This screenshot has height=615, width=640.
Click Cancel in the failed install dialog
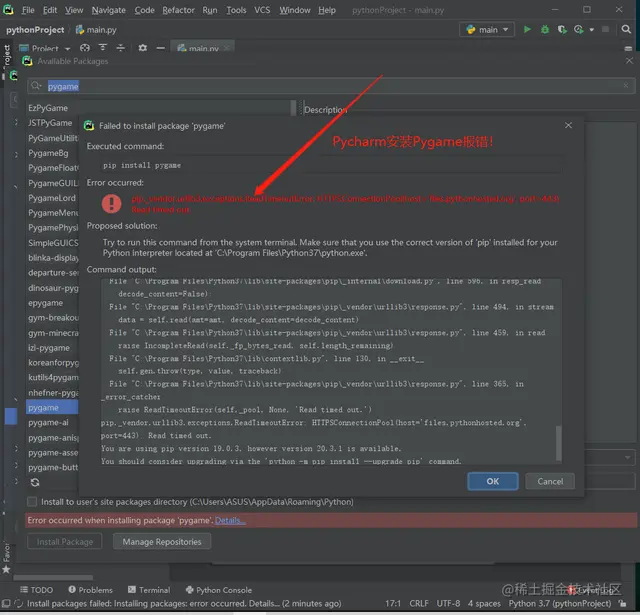(x=550, y=481)
